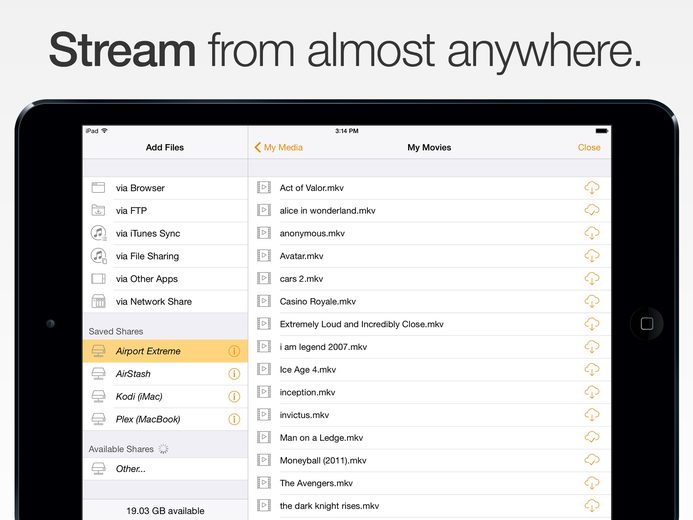This screenshot has width=693, height=520.
Task: Download the dark knight rises.mkv cloud icon
Action: pos(592,506)
